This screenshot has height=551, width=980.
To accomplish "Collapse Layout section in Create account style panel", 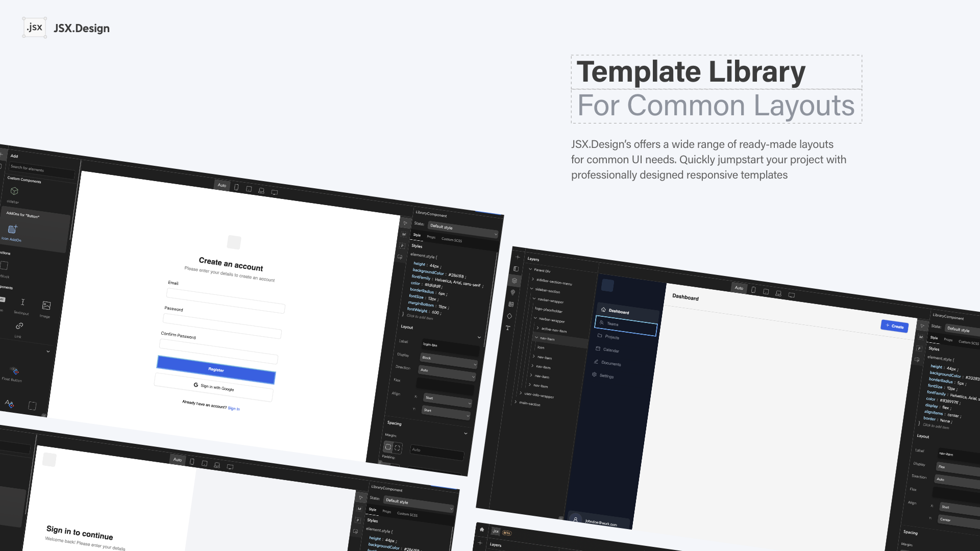I will pyautogui.click(x=479, y=337).
